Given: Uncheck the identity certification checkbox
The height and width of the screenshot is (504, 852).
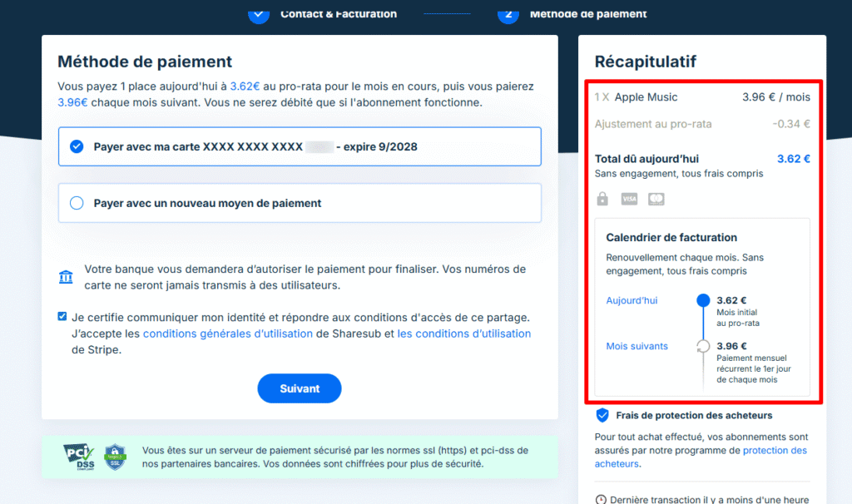Looking at the screenshot, I should click(62, 316).
